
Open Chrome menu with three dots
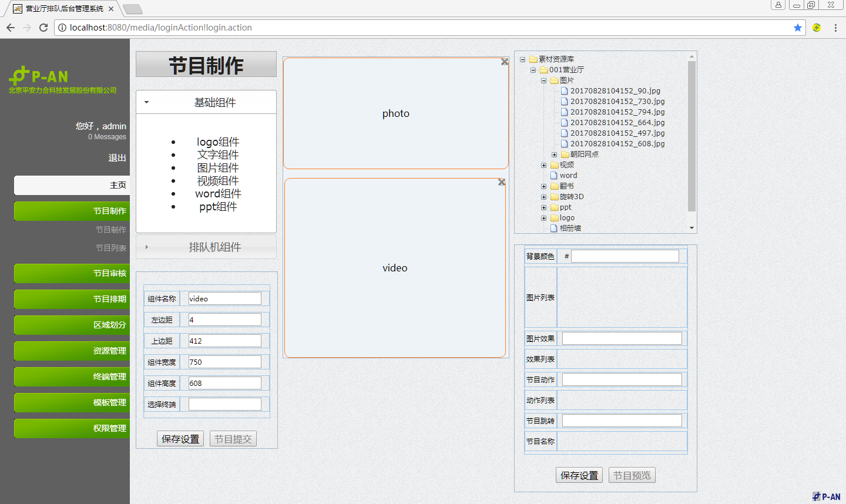point(835,28)
